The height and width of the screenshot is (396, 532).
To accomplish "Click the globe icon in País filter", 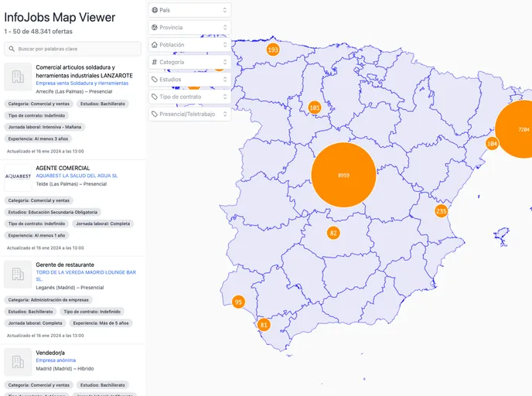I will (155, 10).
